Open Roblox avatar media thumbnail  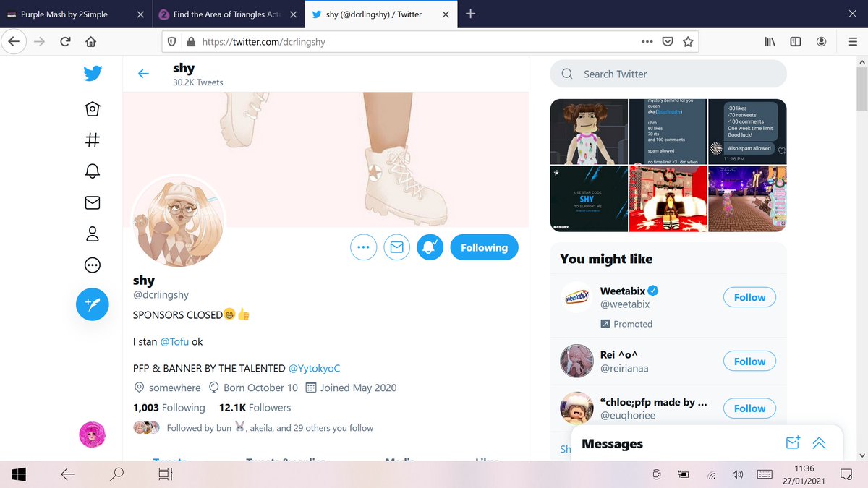588,132
